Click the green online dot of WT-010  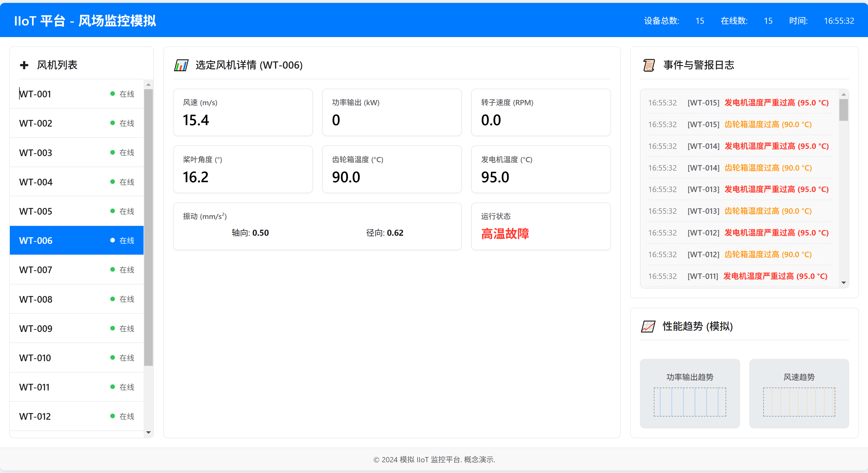pos(113,357)
